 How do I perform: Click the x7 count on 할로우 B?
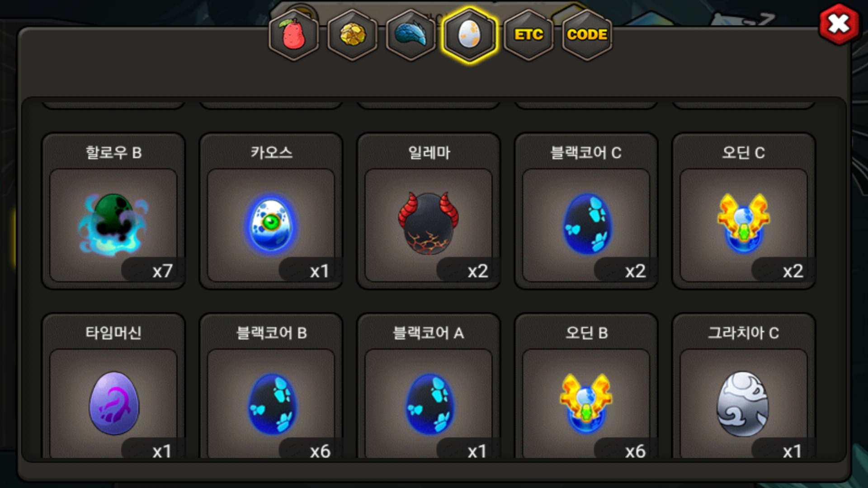[162, 271]
